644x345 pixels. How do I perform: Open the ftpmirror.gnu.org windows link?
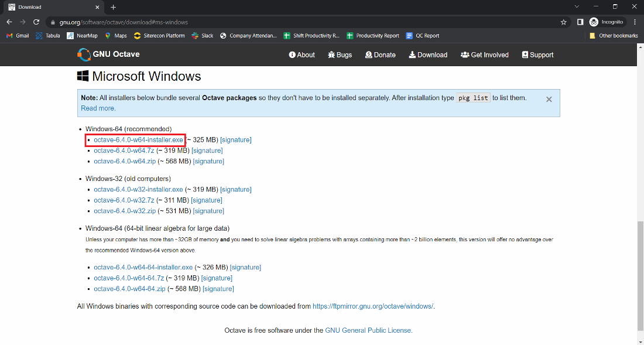click(373, 306)
